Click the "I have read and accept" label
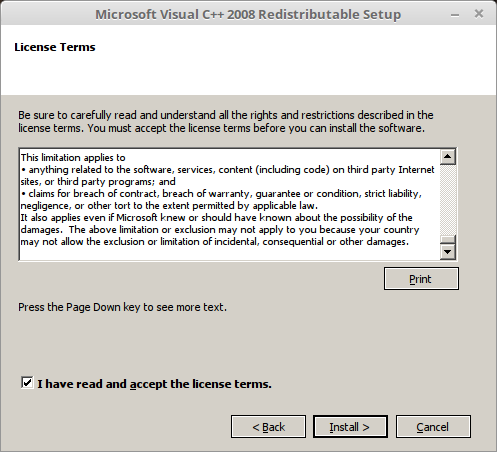 point(154,384)
